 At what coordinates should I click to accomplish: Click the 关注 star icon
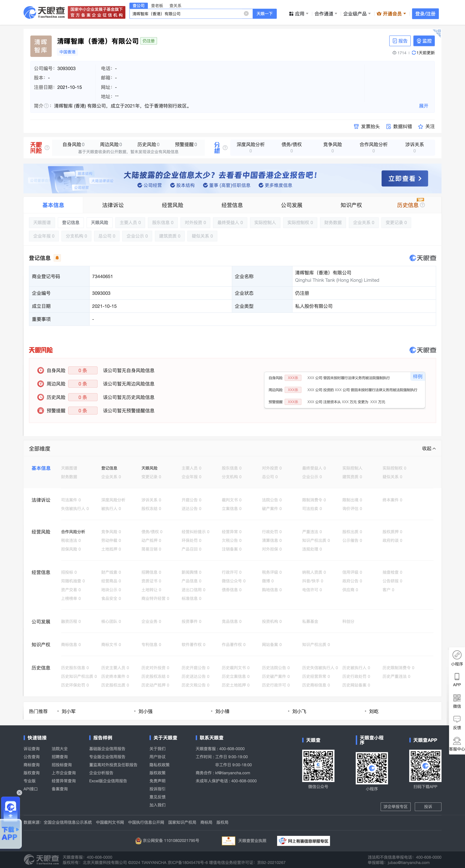coord(420,126)
